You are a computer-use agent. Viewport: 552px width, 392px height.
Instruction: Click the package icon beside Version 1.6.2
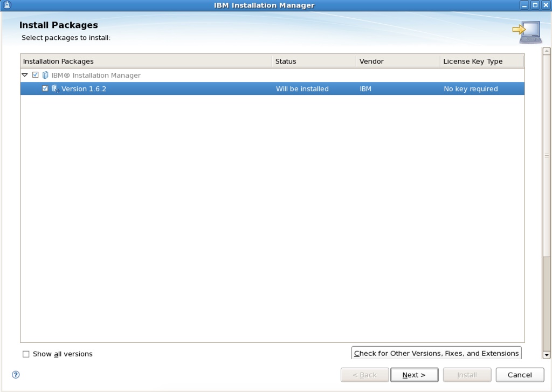pos(56,88)
